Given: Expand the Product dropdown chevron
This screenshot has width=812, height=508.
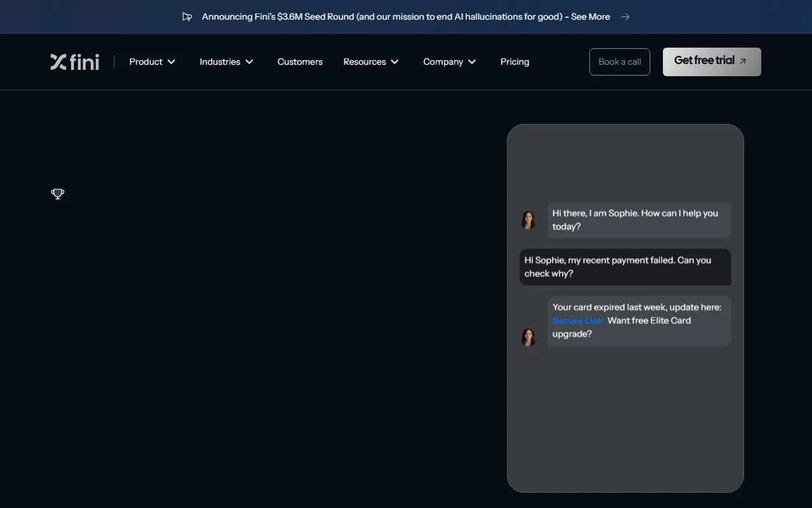Looking at the screenshot, I should pos(171,62).
